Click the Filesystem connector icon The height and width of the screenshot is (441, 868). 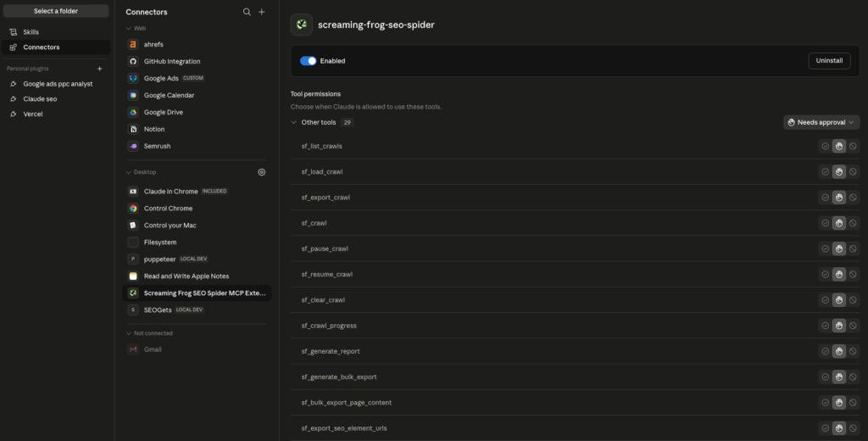click(x=133, y=242)
